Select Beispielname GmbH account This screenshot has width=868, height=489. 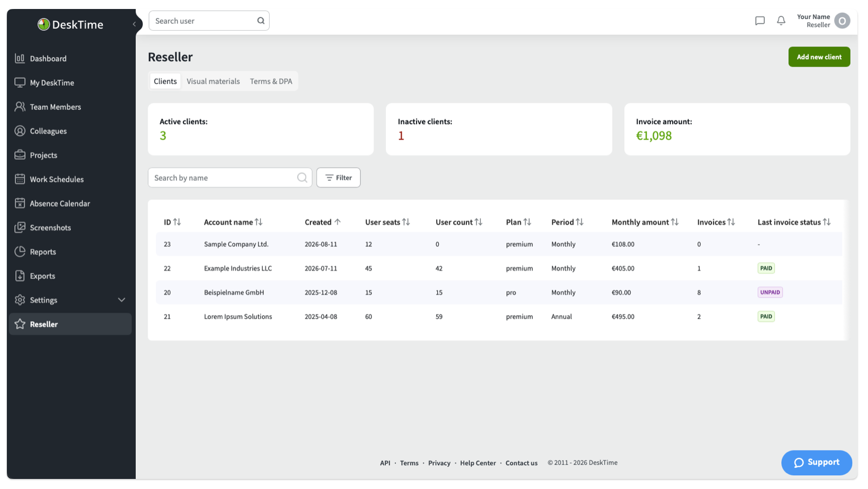click(x=234, y=292)
